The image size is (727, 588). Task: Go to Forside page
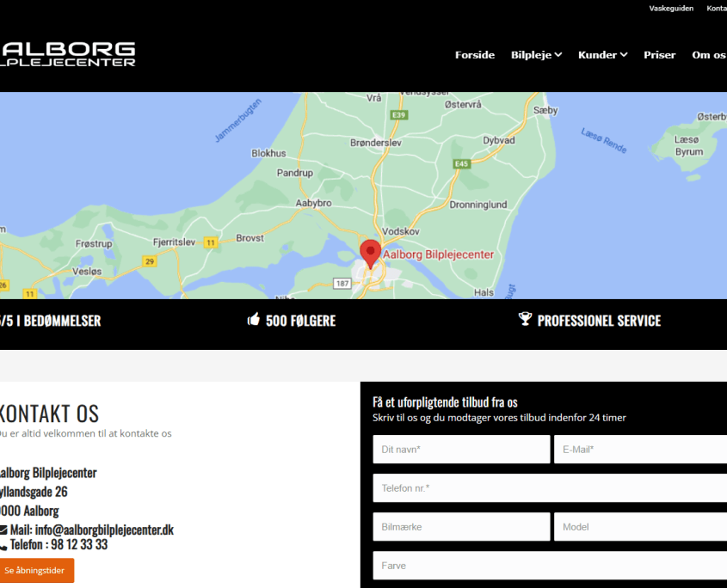click(x=475, y=55)
